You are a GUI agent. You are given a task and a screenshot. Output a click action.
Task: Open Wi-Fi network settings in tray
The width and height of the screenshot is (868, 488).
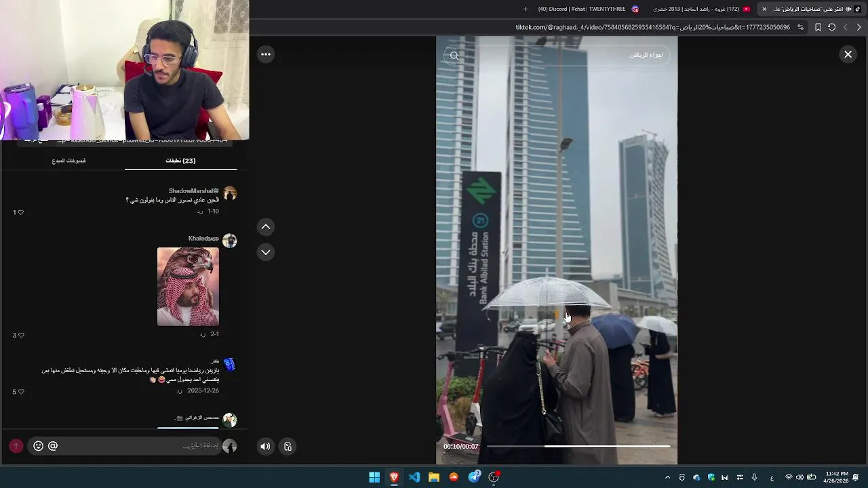click(x=788, y=477)
